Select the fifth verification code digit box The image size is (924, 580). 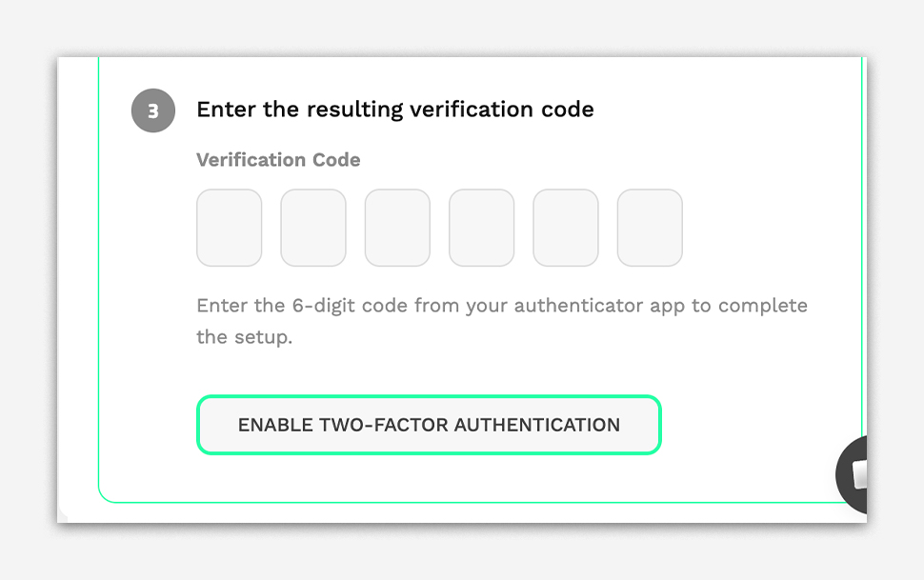click(566, 228)
